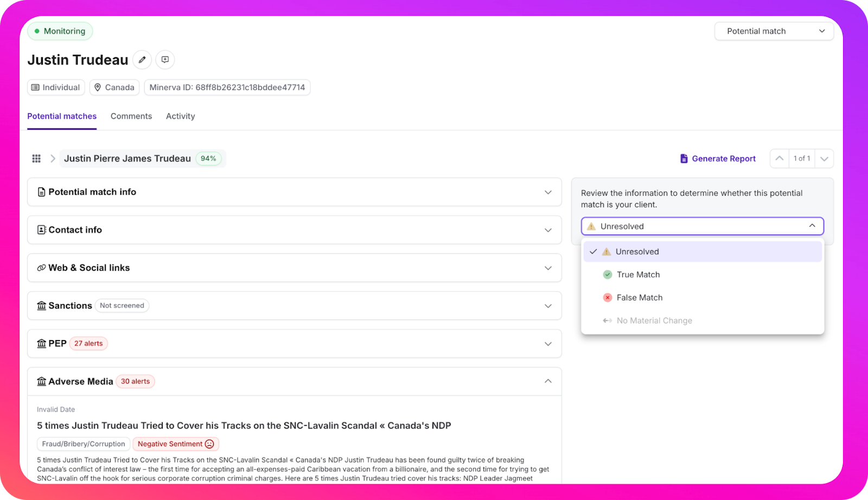This screenshot has height=500, width=868.
Task: Collapse the Adverse Media section
Action: click(548, 381)
